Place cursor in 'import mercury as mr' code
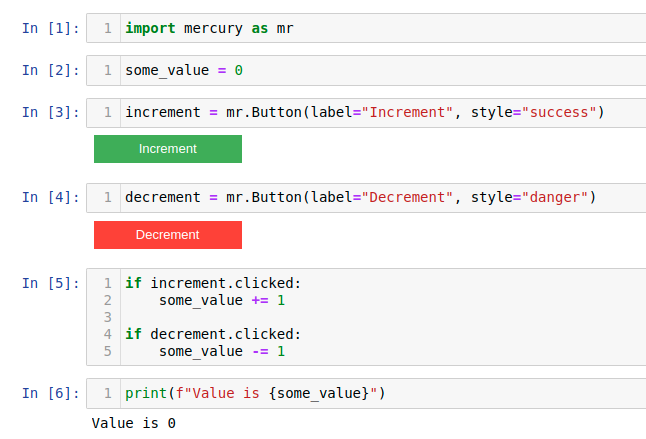 click(x=209, y=28)
